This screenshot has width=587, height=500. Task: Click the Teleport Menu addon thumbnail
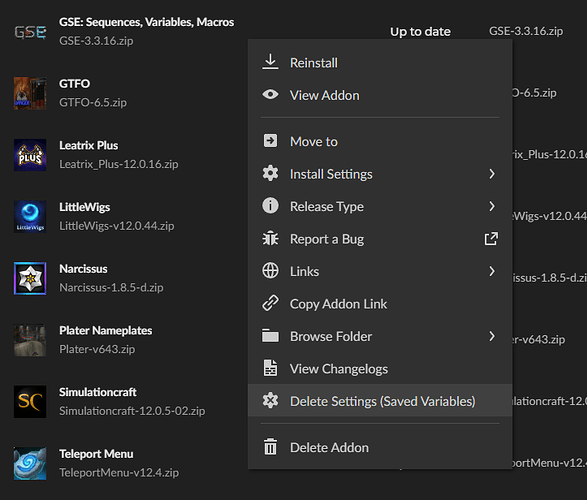click(30, 463)
